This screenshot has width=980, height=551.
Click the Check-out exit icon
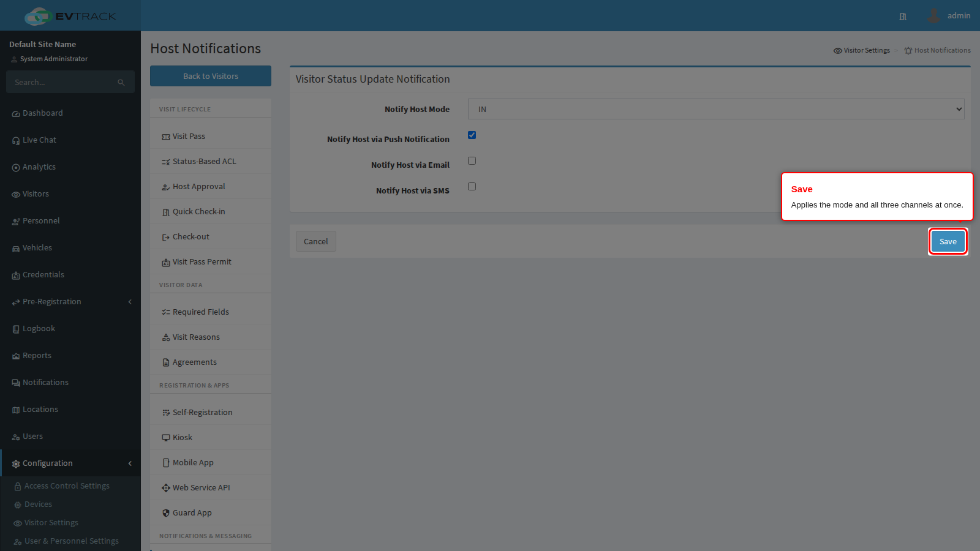tap(166, 238)
